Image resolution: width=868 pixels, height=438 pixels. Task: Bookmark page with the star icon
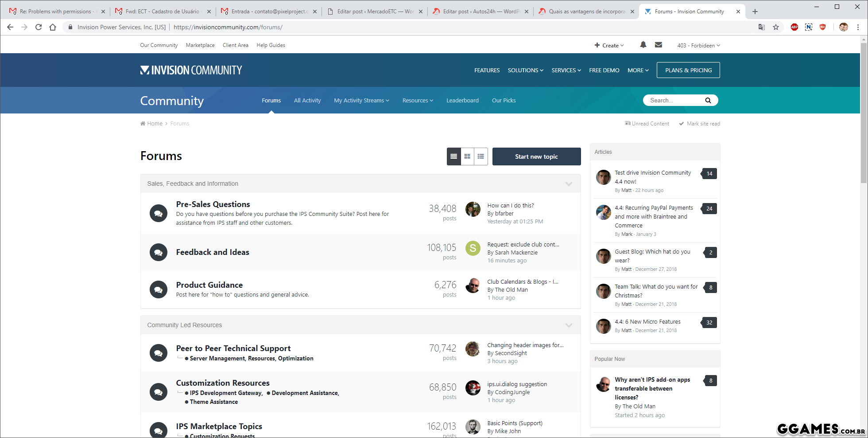(x=776, y=27)
